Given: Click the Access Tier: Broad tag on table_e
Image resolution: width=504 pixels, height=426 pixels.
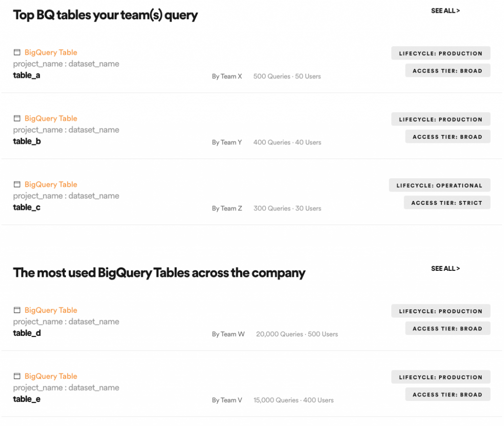Looking at the screenshot, I should (x=447, y=394).
